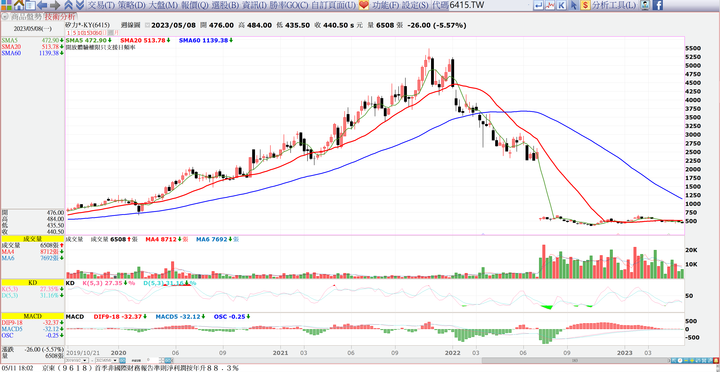Click the enter/return arrow icon
This screenshot has height=372, width=720.
tap(539, 6)
